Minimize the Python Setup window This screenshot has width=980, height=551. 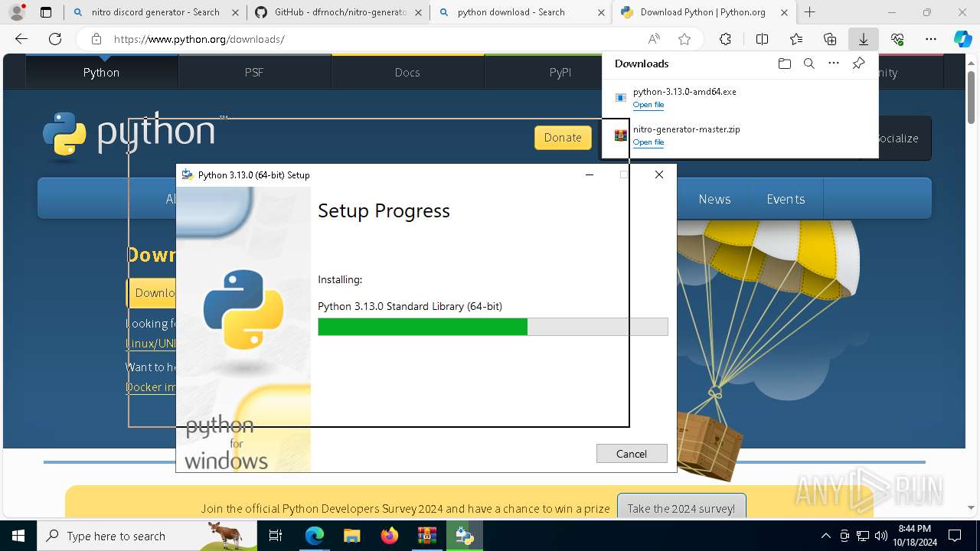590,174
